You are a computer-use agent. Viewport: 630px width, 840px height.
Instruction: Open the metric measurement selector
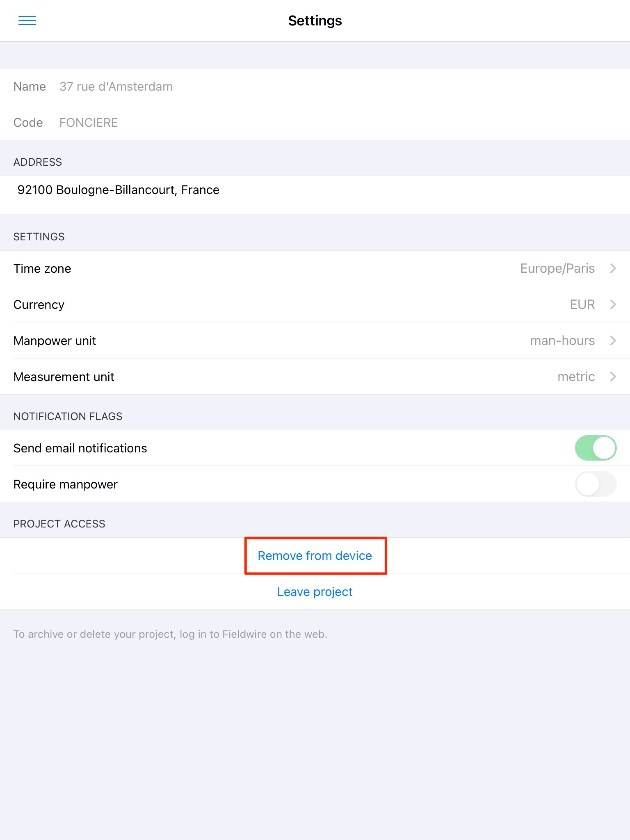point(576,377)
